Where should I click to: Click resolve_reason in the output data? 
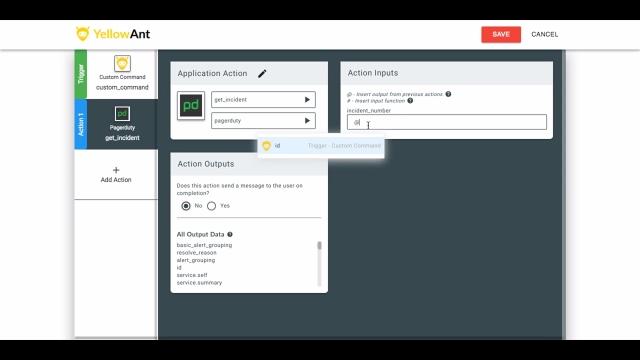coord(196,253)
